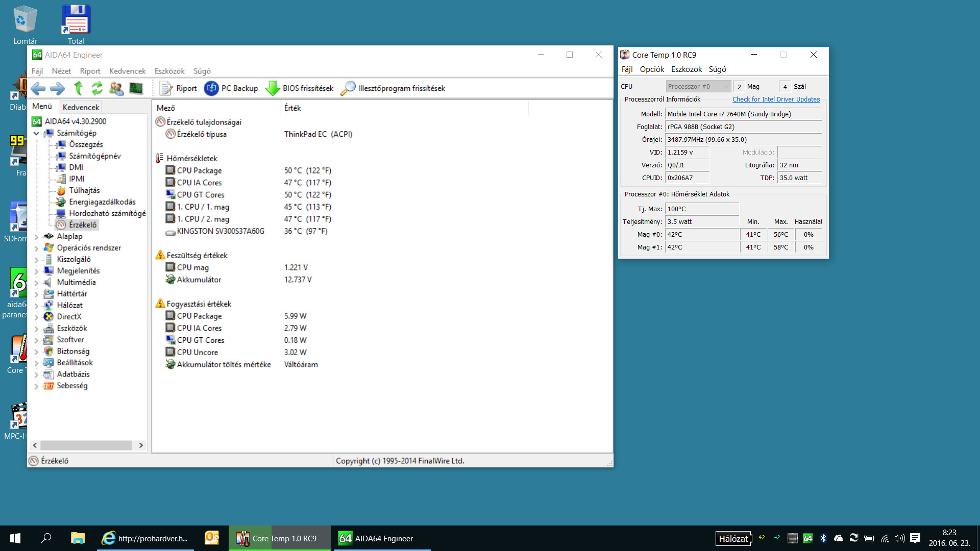980x551 pixels.
Task: Open the Súgó menu in AIDA64
Action: (202, 71)
